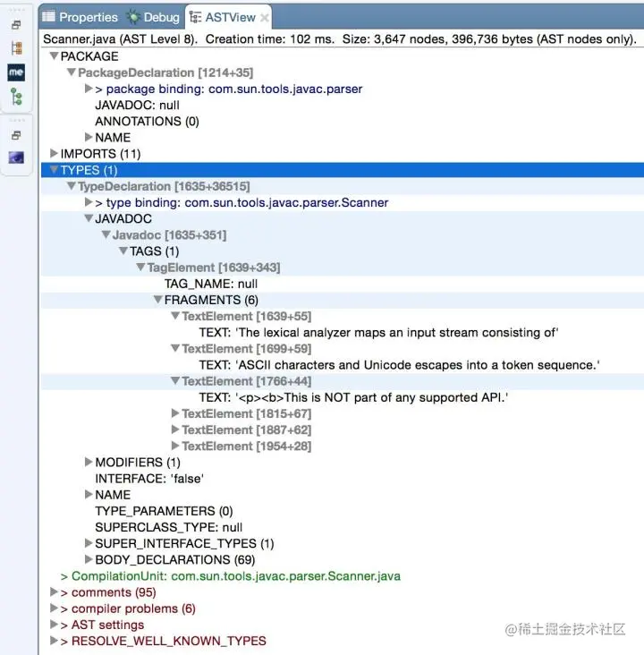This screenshot has width=644, height=655.
Task: Click the 'me' icon in left sidebar
Action: [x=16, y=72]
